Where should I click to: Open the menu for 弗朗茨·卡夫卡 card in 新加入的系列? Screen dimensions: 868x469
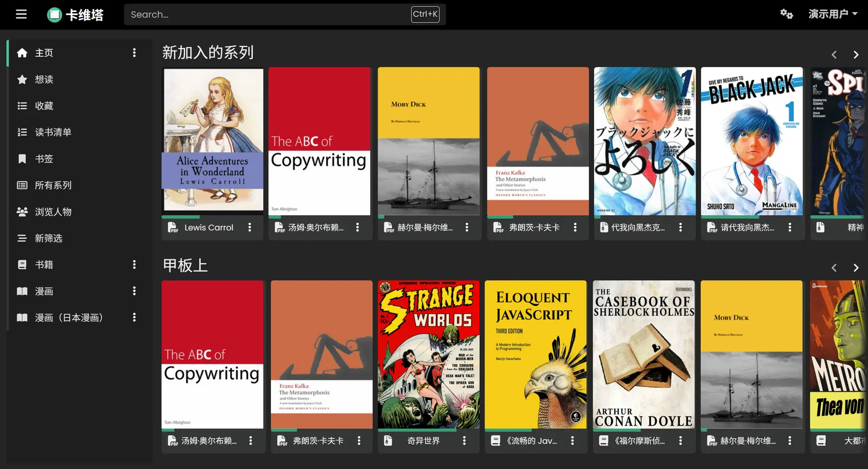[575, 227]
